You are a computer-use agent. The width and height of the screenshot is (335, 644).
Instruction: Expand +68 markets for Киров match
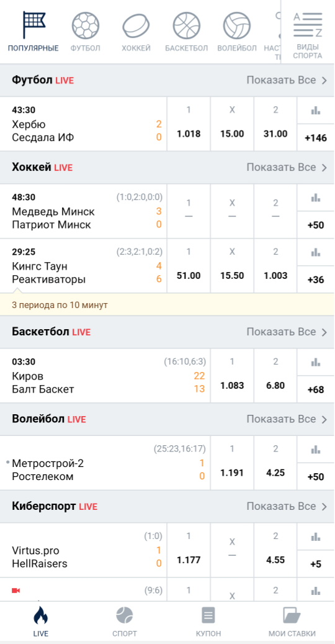pos(316,389)
